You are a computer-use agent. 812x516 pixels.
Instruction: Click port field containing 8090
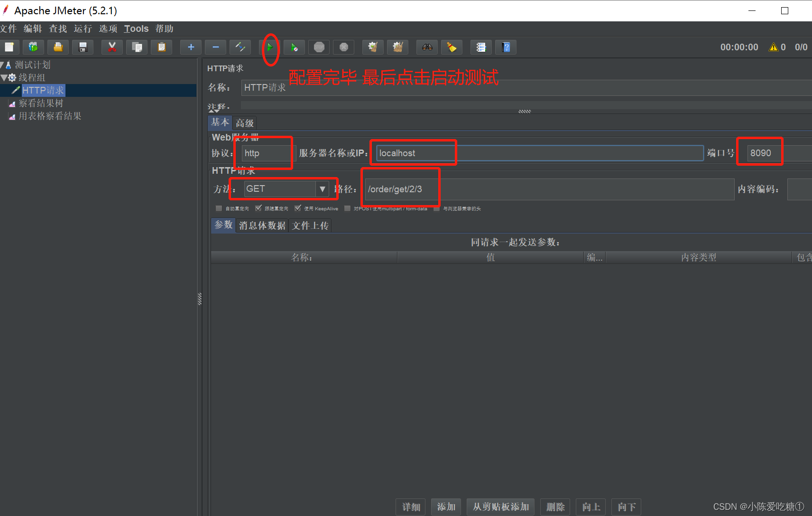[780, 153]
